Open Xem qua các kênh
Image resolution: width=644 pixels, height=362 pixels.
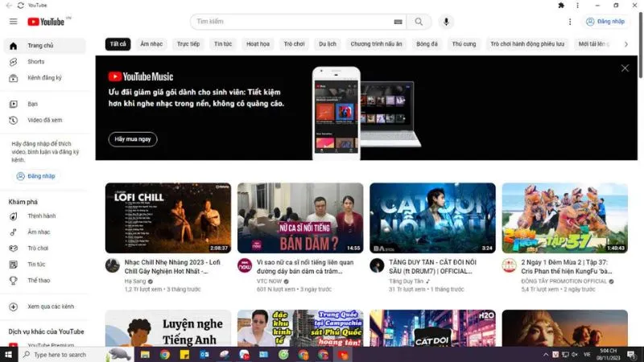[x=45, y=306]
